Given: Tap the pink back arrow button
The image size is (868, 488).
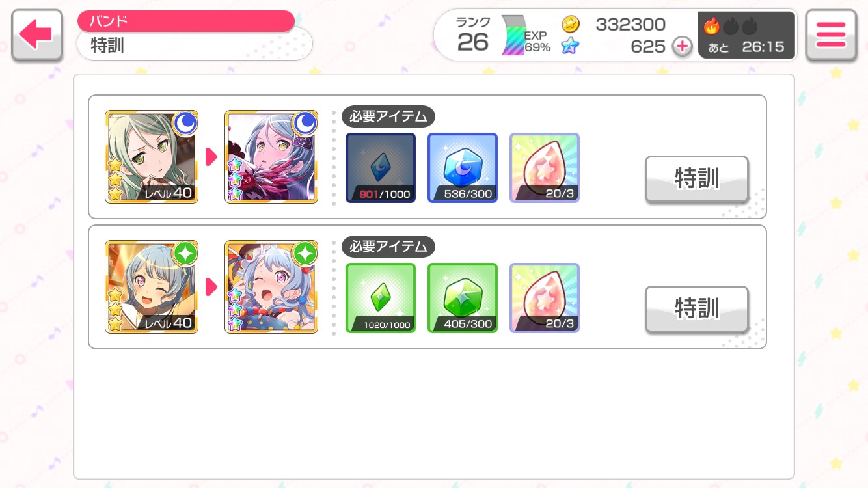Looking at the screenshot, I should [x=36, y=35].
